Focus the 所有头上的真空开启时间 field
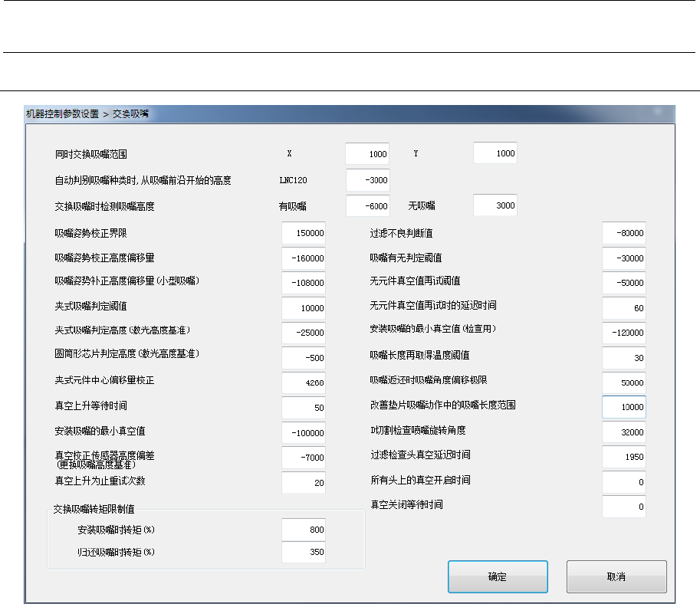The image size is (700, 604). [623, 482]
